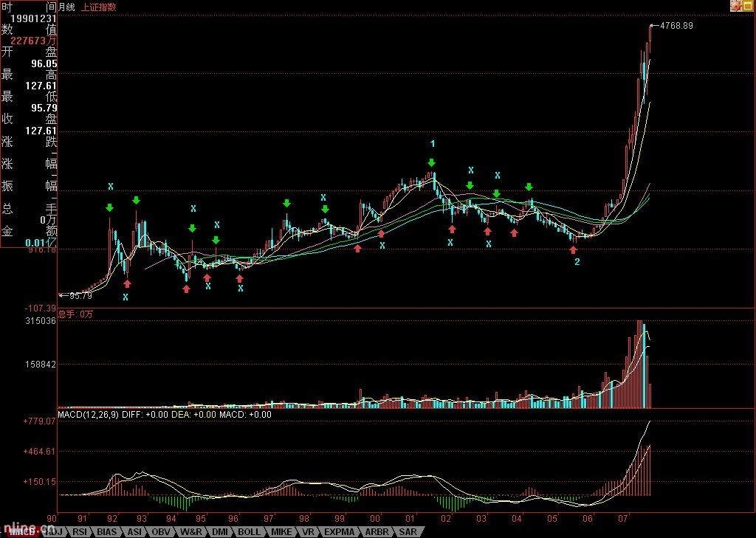The height and width of the screenshot is (538, 756).
Task: Click the 158842 volume axis label
Action: 41,365
